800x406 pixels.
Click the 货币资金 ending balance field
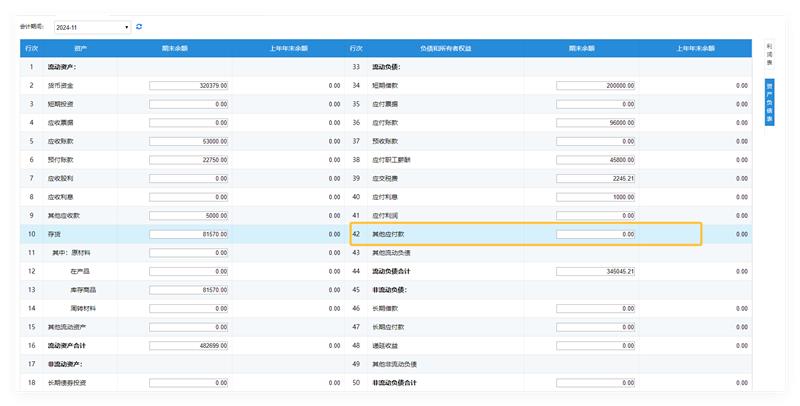pos(189,86)
